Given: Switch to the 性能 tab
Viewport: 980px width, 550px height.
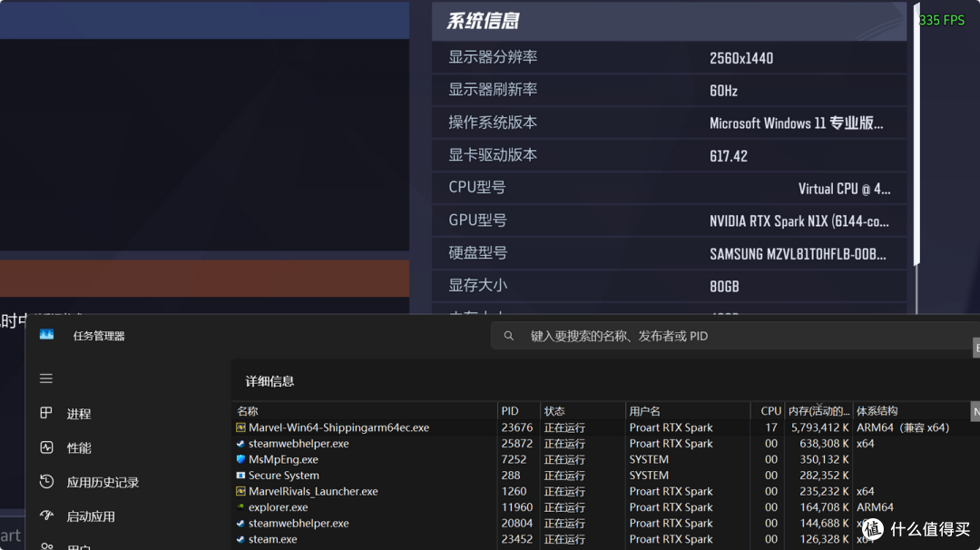Looking at the screenshot, I should 79,448.
